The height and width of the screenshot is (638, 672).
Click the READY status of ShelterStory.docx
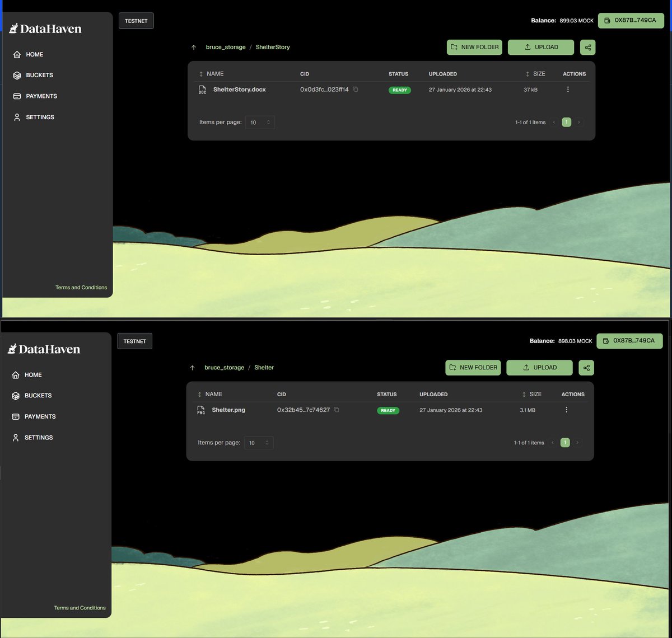pyautogui.click(x=400, y=90)
